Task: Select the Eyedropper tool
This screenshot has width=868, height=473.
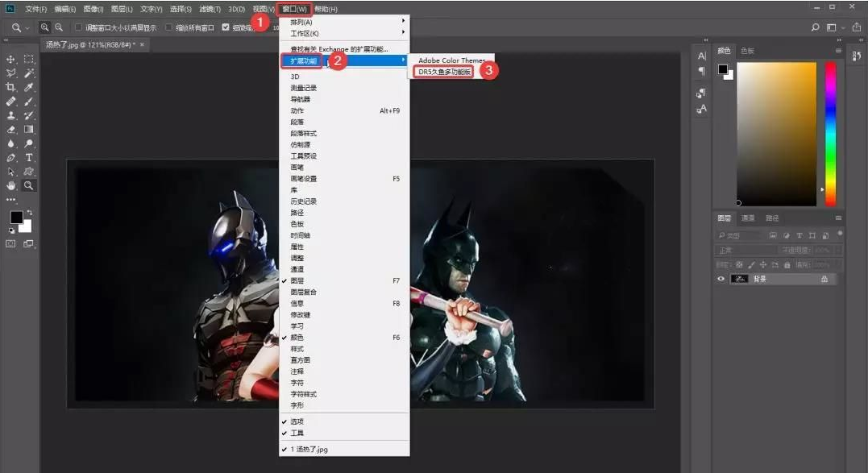Action: 29,87
